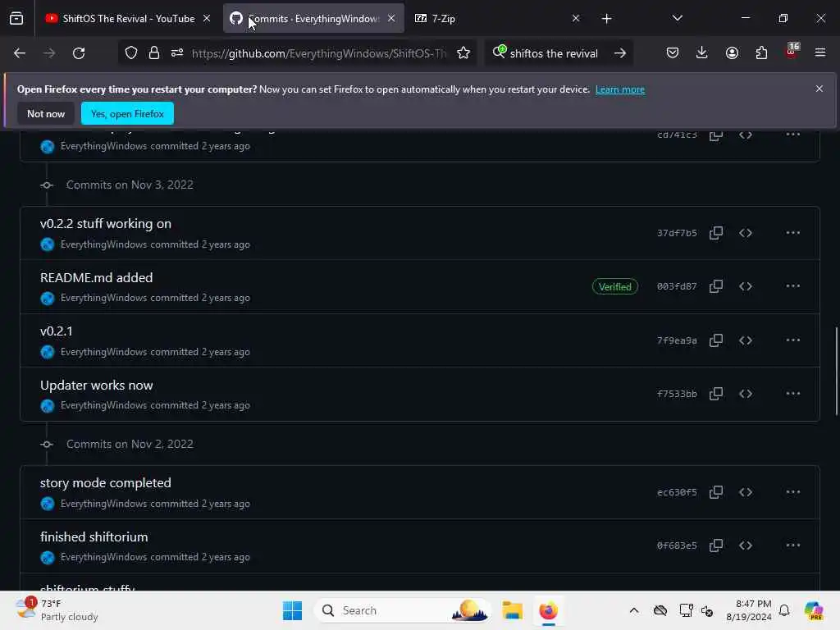Browse repository at commit ec630f5
This screenshot has height=630, width=840.
click(746, 492)
